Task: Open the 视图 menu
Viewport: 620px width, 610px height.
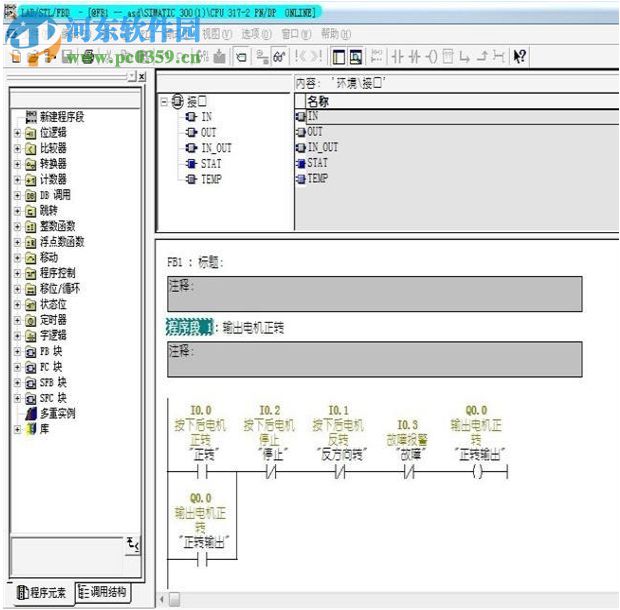Action: (217, 34)
